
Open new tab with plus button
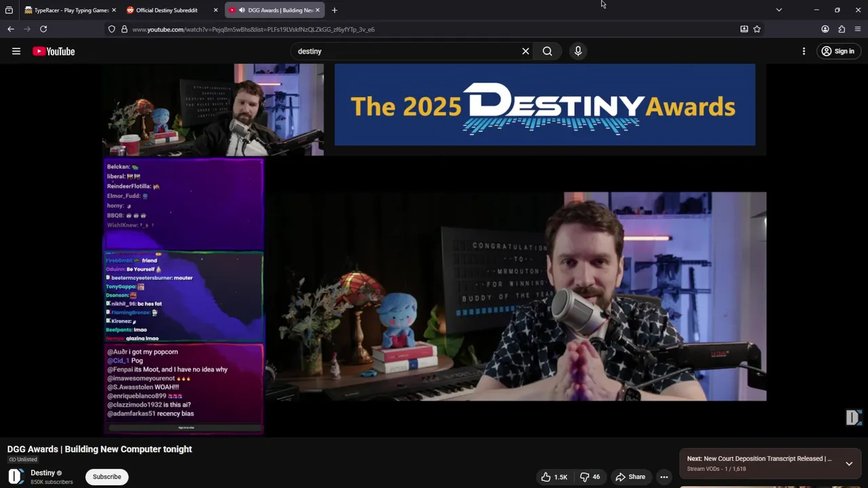[x=334, y=10]
